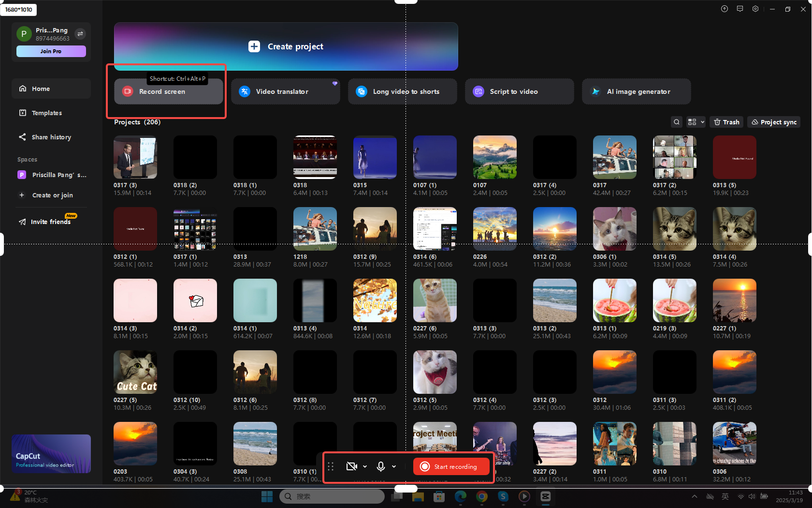Open the upload arrow icon in title bar
Viewport: 812px width, 508px height.
[725, 9]
